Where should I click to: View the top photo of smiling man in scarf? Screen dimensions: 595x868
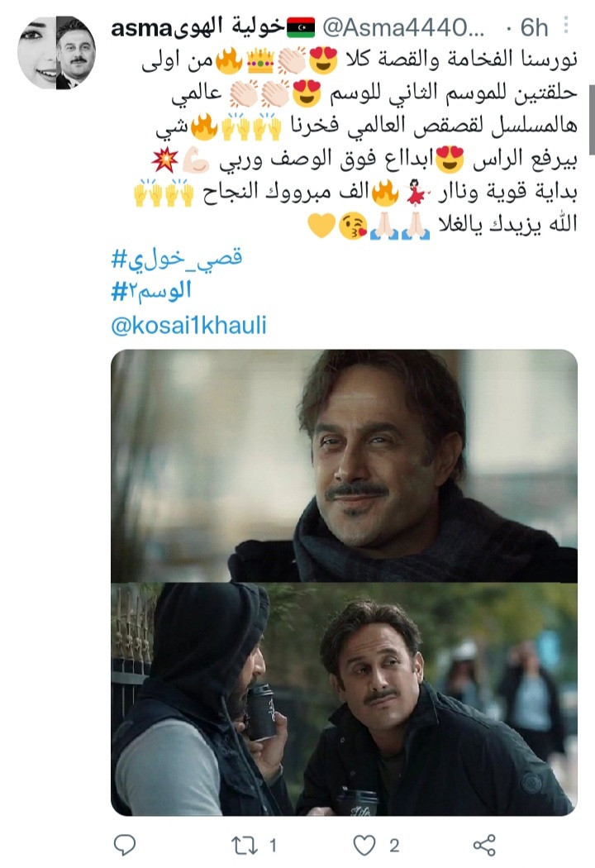344,465
